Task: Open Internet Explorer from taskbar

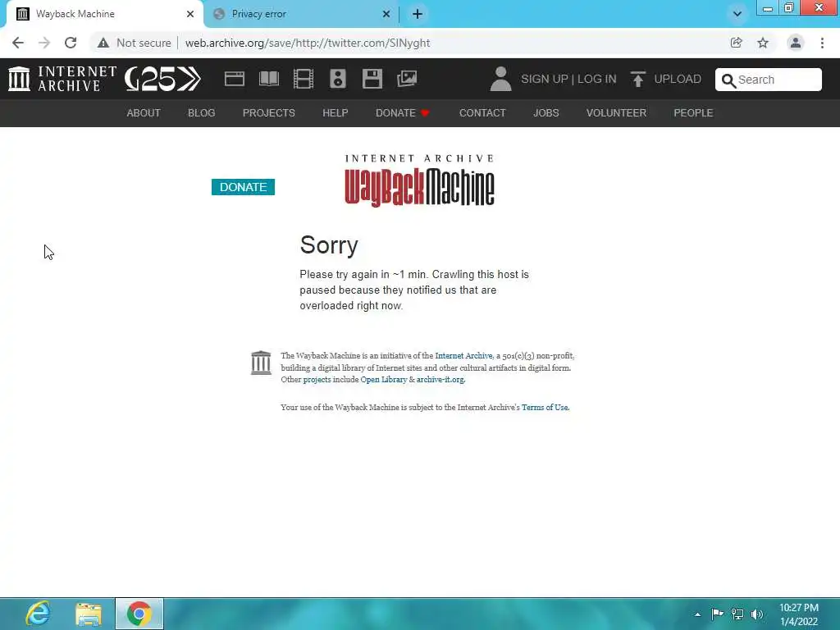Action: (x=38, y=614)
